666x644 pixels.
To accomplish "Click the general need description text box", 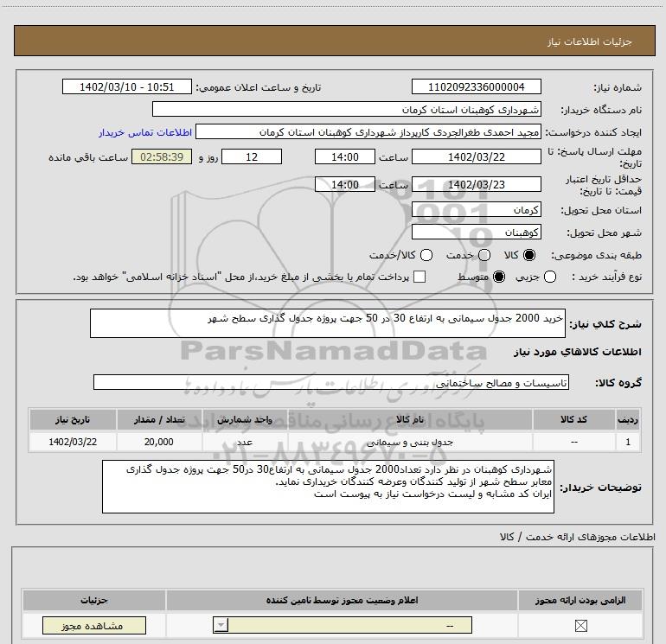I will [x=328, y=323].
